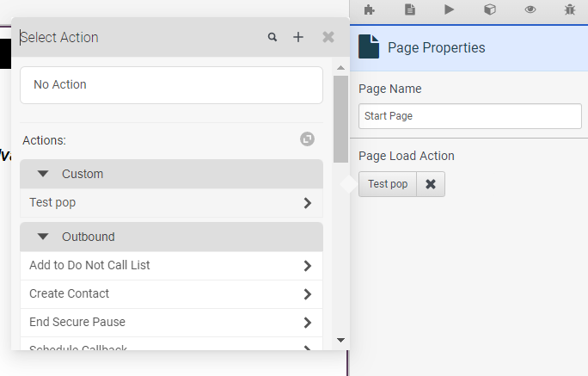The height and width of the screenshot is (376, 588).
Task: Click the play arrow tab icon
Action: tap(449, 10)
